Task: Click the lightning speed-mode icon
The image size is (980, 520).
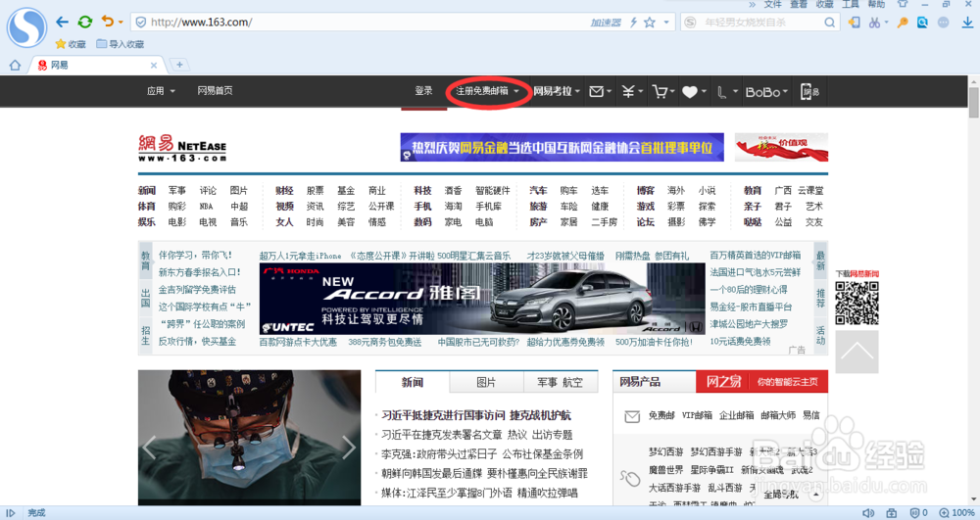Action: point(633,23)
